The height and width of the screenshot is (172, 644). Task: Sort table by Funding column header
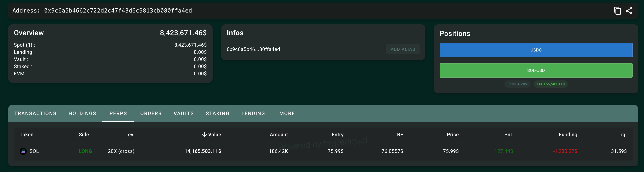coord(568,135)
